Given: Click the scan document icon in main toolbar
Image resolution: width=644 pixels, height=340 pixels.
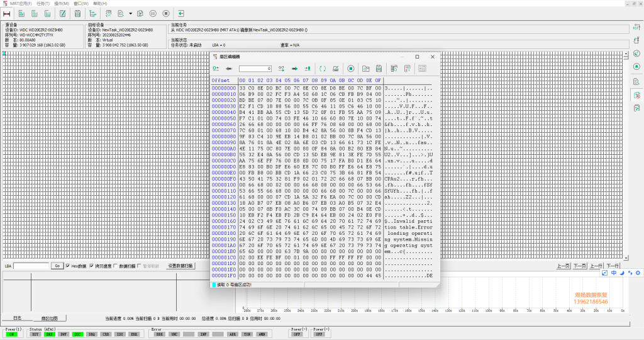Looking at the screenshot, I should coord(108,14).
